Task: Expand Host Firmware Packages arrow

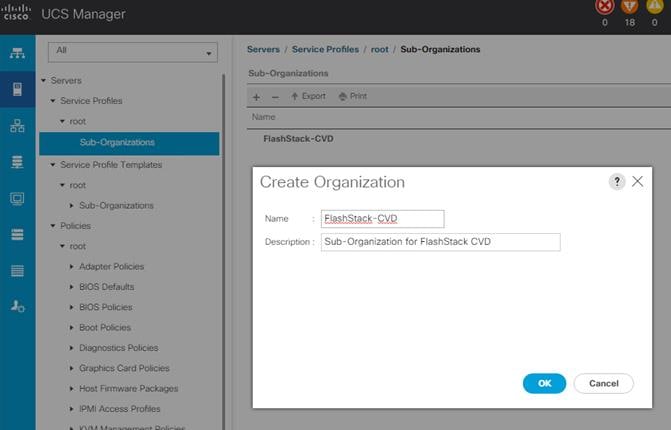Action: click(x=72, y=388)
